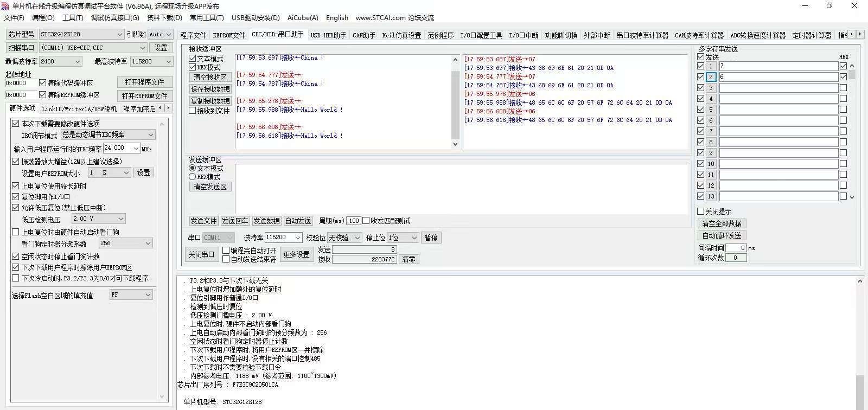Expand the 最高波特率 115200 dropdown

(152, 61)
